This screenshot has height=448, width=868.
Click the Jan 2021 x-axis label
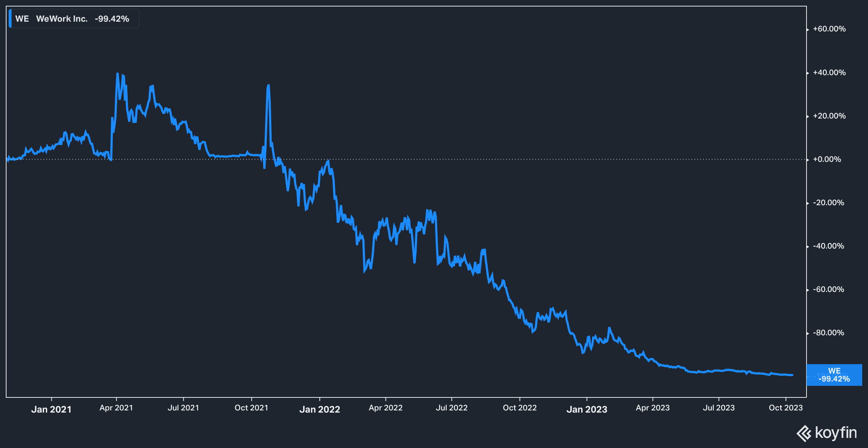click(x=51, y=409)
